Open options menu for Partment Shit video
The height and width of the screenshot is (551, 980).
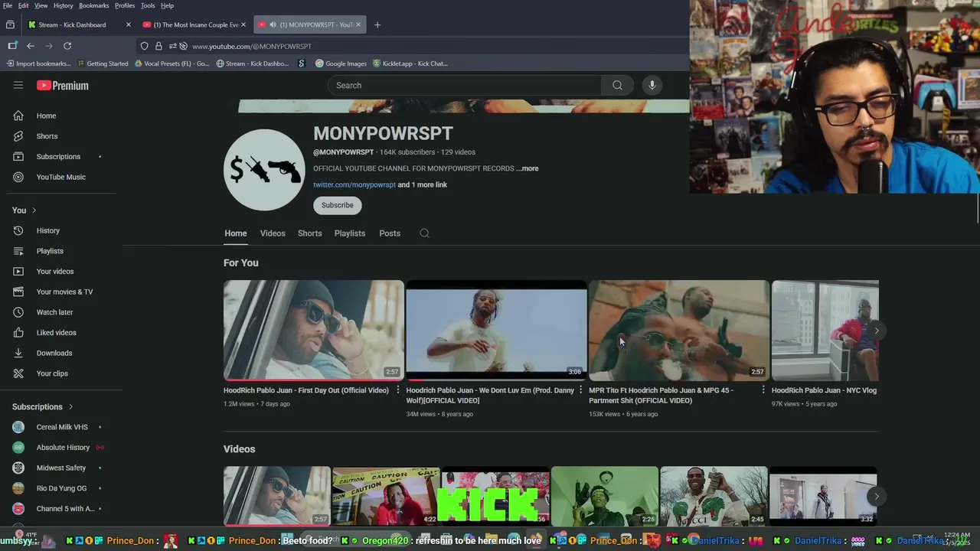point(763,390)
